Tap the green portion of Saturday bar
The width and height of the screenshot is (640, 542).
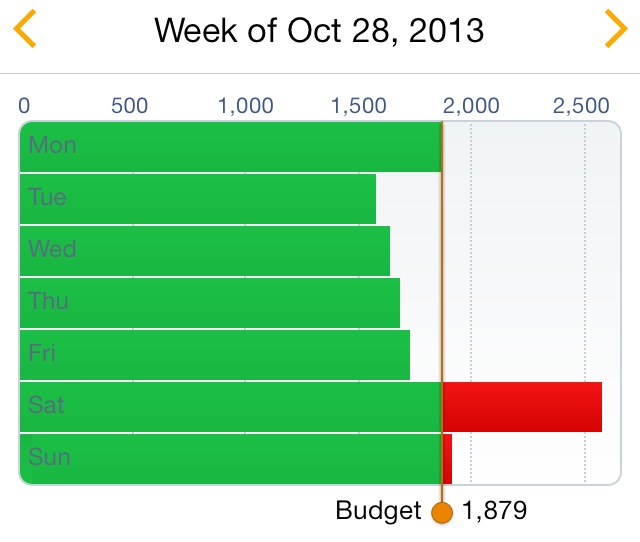coord(230,406)
